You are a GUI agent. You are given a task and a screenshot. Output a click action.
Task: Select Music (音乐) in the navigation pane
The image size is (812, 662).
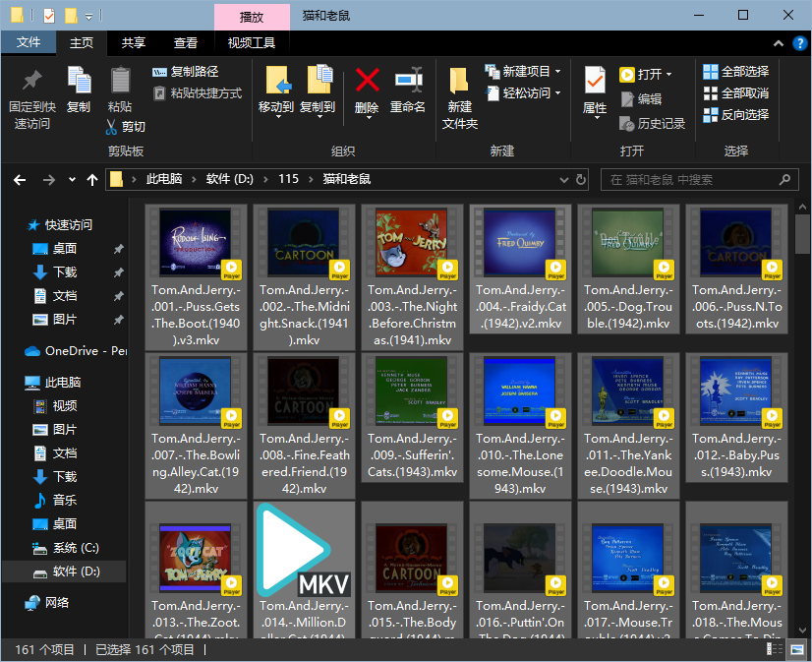(x=55, y=501)
